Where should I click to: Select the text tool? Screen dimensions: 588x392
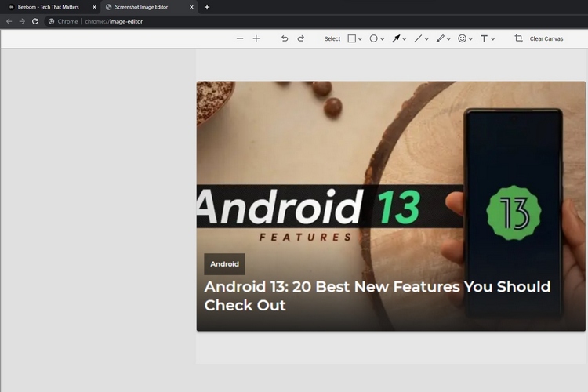tap(485, 38)
